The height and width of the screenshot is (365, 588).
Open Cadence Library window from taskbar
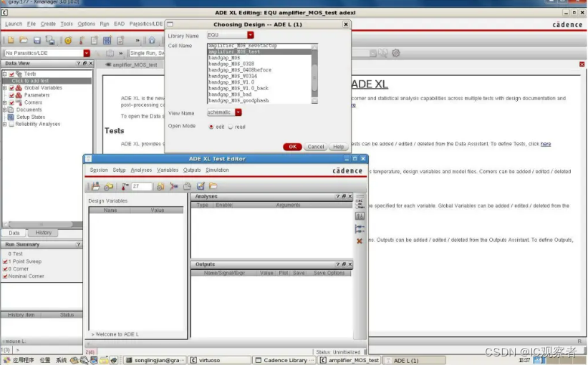pyautogui.click(x=284, y=360)
